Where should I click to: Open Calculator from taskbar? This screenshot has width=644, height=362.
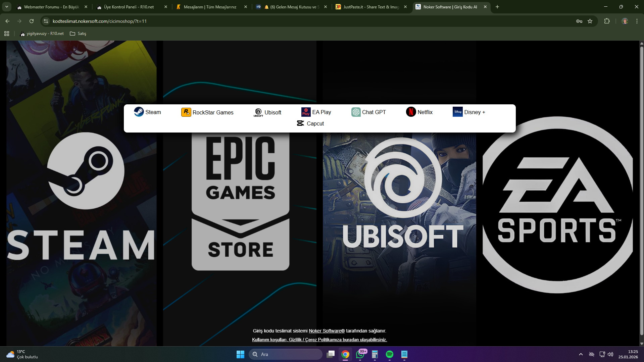[x=375, y=354]
